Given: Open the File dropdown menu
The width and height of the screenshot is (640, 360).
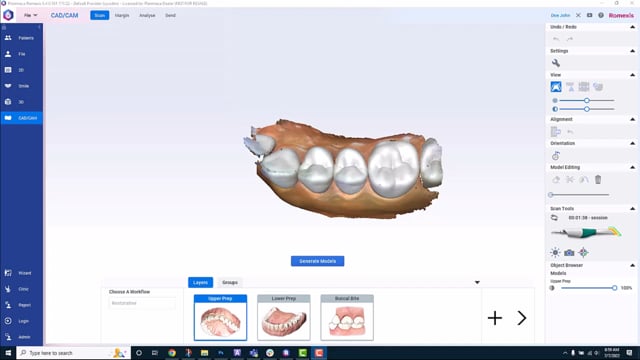Looking at the screenshot, I should (x=31, y=15).
